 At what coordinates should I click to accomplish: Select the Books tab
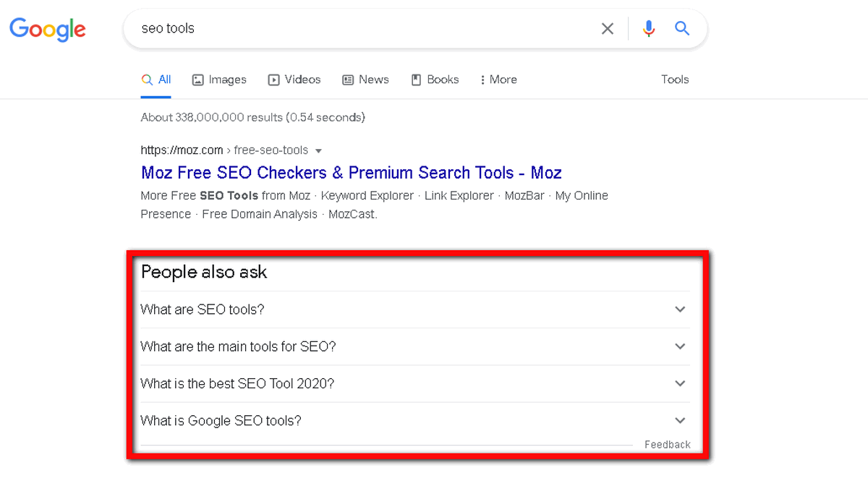[x=435, y=80]
